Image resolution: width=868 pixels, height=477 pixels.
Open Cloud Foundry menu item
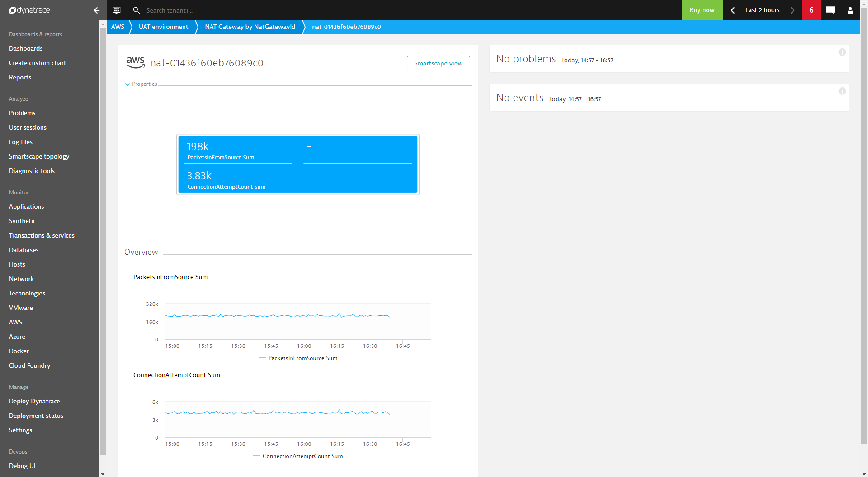(x=29, y=365)
